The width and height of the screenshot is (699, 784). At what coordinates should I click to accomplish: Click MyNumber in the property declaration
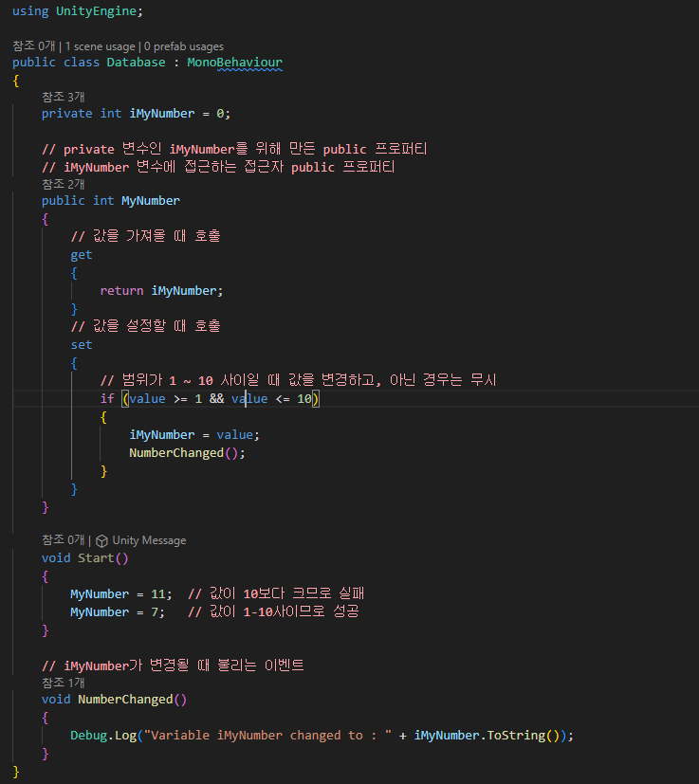(x=151, y=201)
